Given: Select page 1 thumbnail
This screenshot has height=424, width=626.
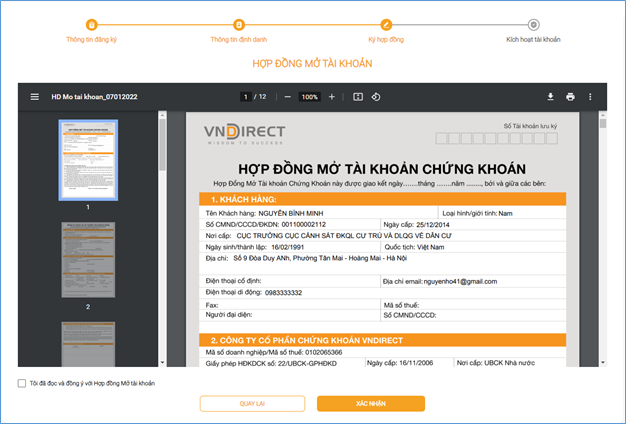Looking at the screenshot, I should 88,160.
